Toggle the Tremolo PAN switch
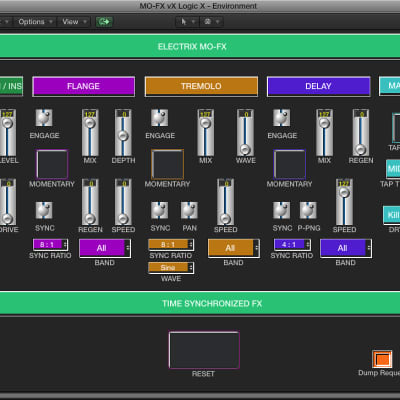 pos(189,210)
